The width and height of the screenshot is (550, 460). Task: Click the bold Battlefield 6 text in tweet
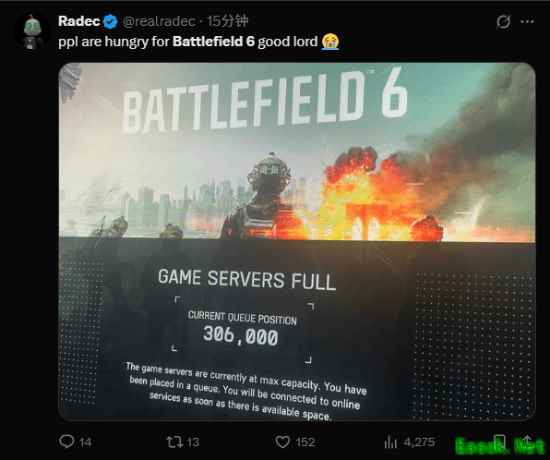[214, 41]
